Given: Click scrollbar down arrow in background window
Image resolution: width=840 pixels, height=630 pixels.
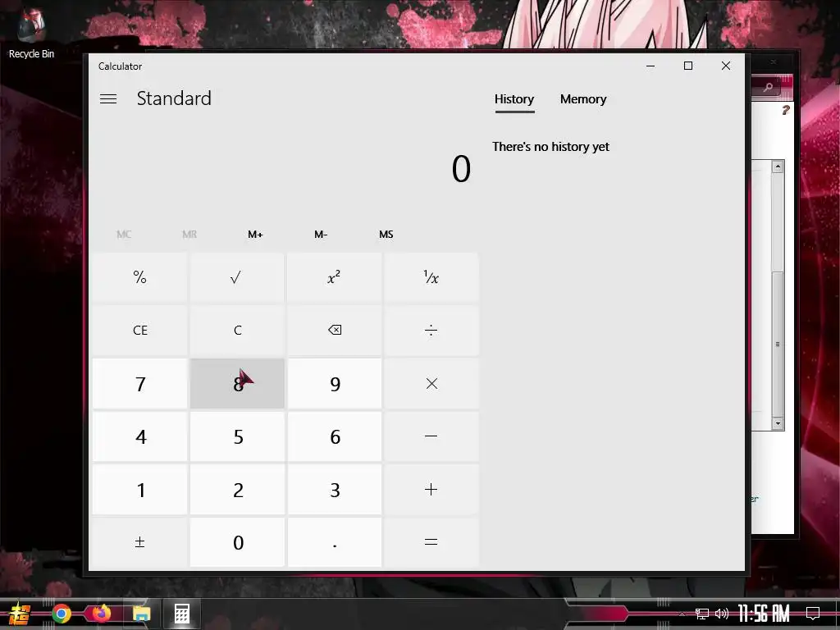Looking at the screenshot, I should point(778,424).
